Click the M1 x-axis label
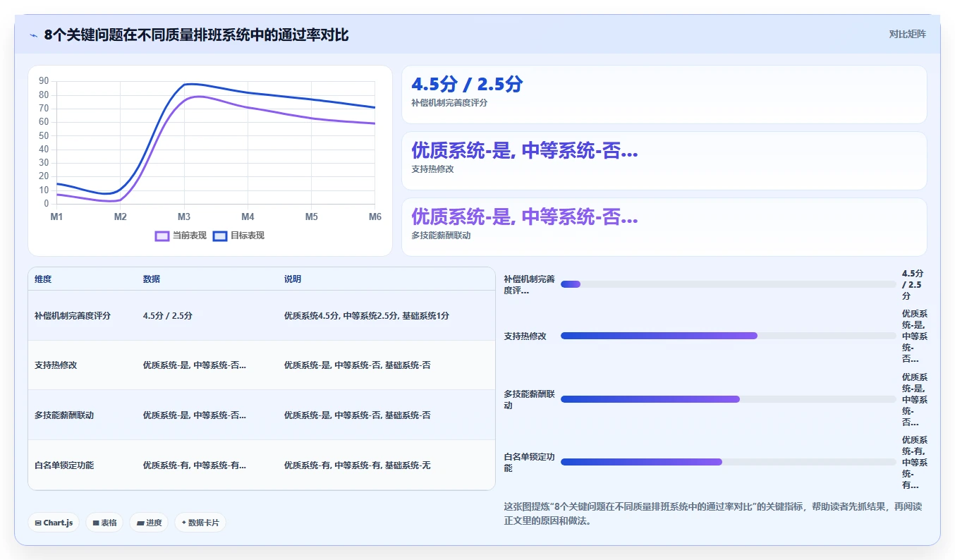 pyautogui.click(x=56, y=217)
